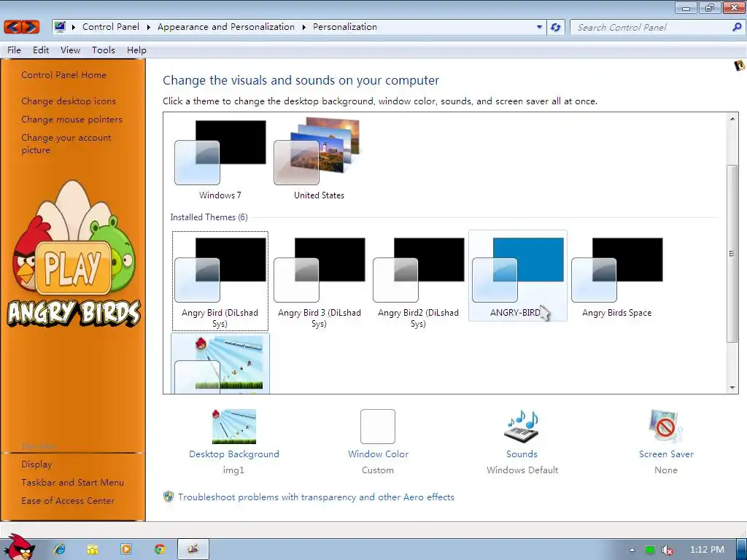Click the 1:12 PM taskbar clock
The height and width of the screenshot is (560, 747).
[707, 550]
